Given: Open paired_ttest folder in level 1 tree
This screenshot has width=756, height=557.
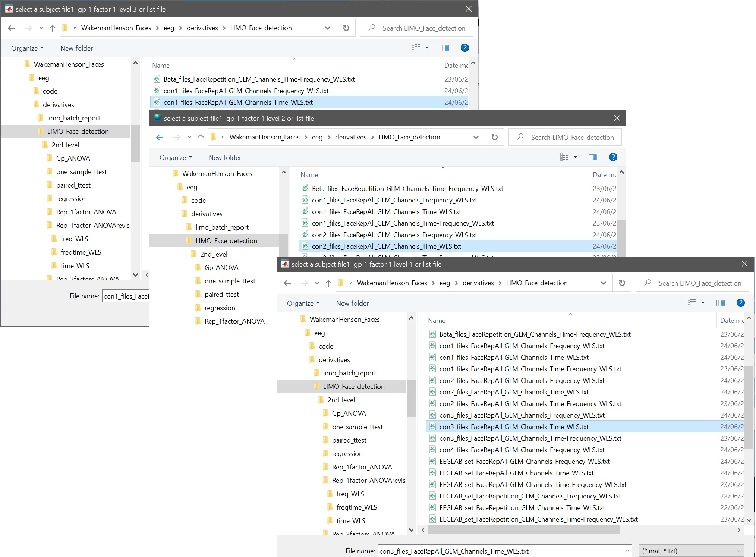Looking at the screenshot, I should click(x=349, y=440).
